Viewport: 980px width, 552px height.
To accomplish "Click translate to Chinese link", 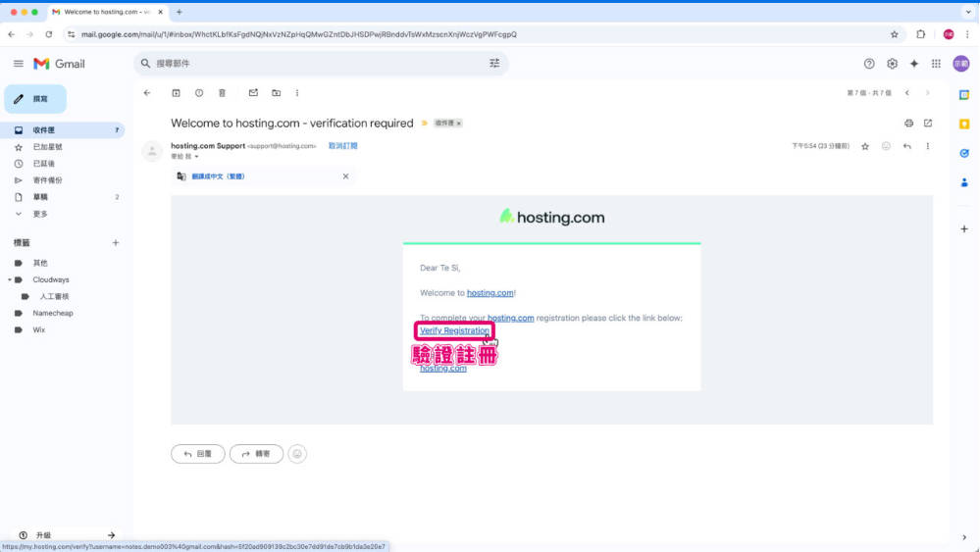I will (x=218, y=176).
